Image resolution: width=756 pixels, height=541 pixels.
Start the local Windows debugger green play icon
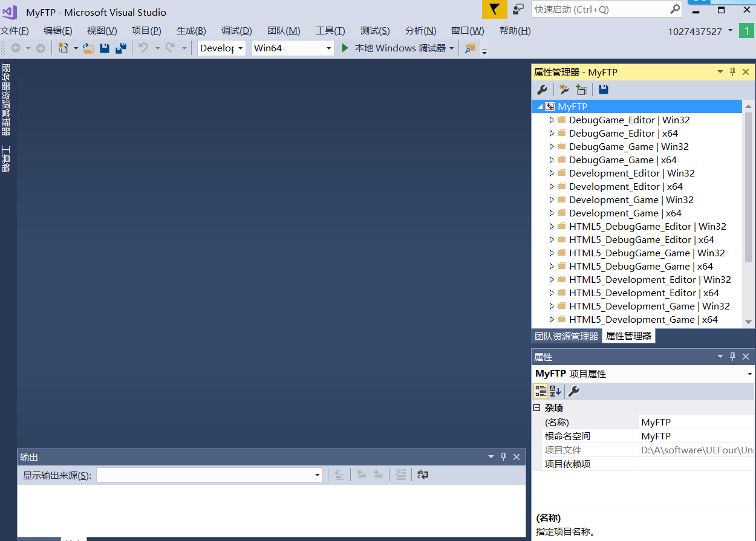tap(345, 48)
